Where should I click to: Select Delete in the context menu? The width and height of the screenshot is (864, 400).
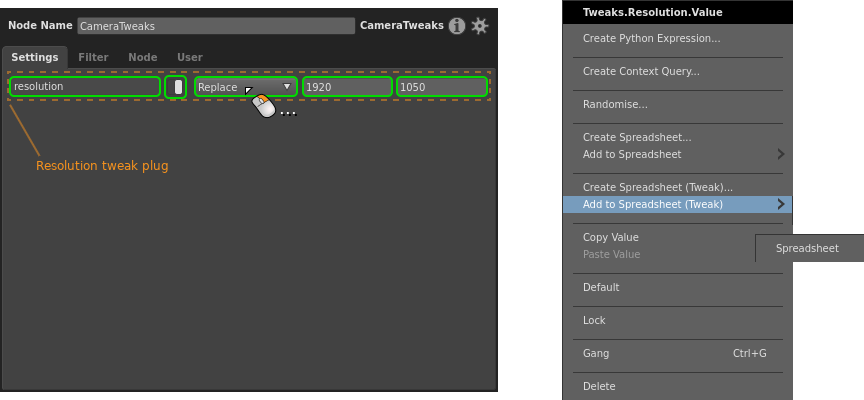(599, 386)
